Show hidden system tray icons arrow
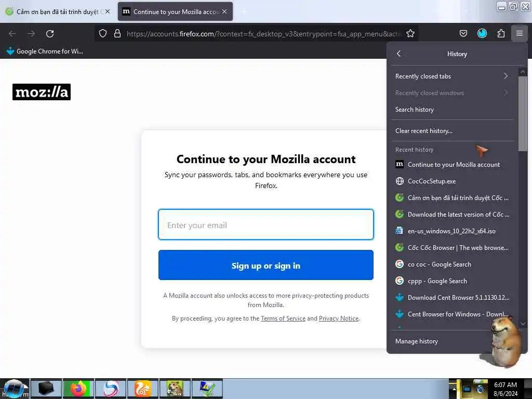The height and width of the screenshot is (399, 532). click(453, 389)
